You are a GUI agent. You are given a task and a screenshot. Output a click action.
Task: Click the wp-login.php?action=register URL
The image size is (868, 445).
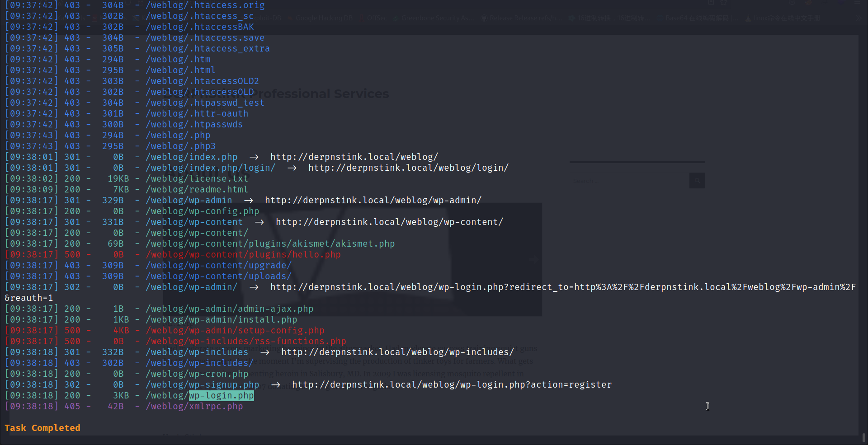coord(452,385)
